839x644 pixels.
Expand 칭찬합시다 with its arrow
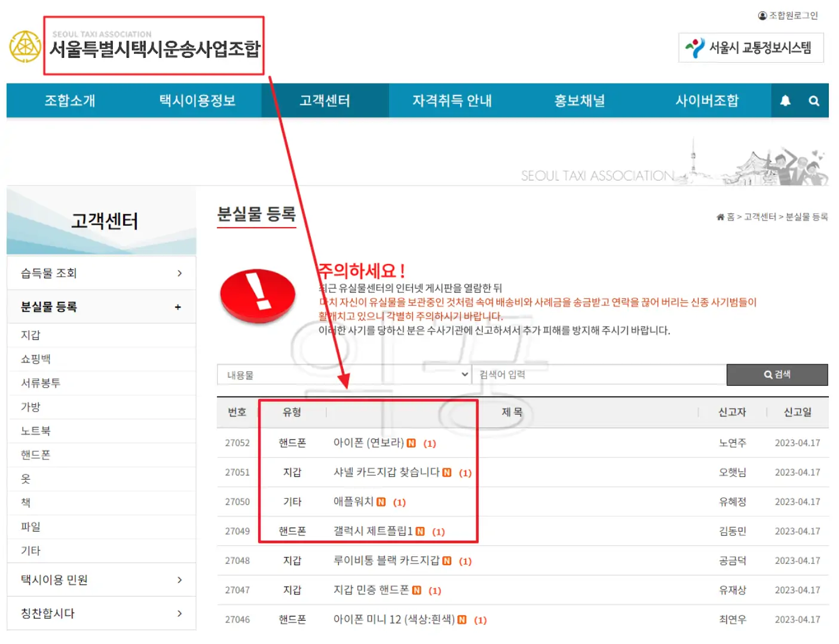click(179, 614)
